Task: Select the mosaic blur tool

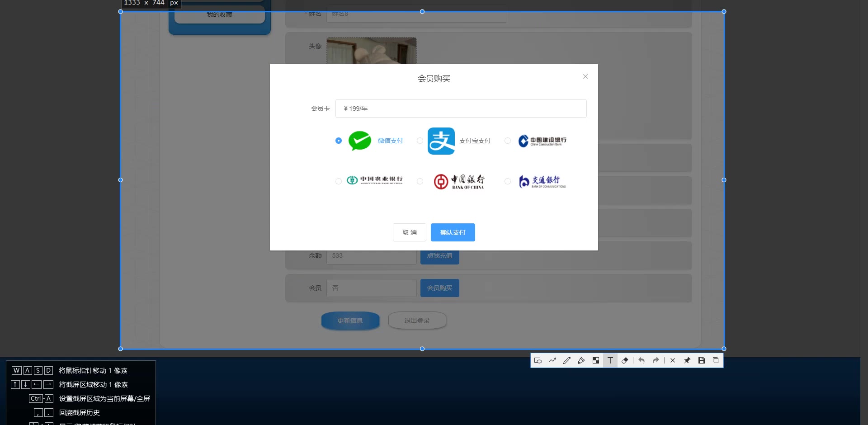Action: (x=596, y=360)
